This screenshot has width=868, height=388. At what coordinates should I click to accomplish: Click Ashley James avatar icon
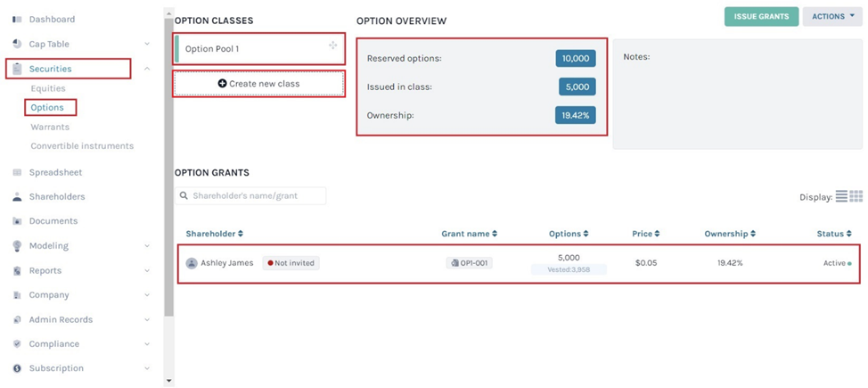pos(192,263)
